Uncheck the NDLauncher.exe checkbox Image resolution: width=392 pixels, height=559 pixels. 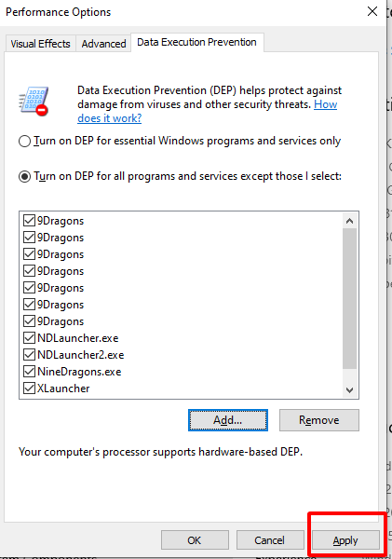tap(29, 337)
